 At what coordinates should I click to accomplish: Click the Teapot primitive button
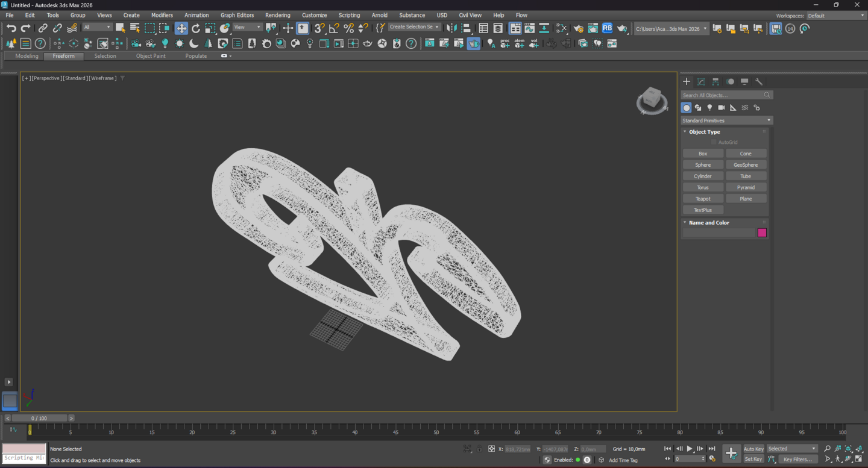click(703, 199)
